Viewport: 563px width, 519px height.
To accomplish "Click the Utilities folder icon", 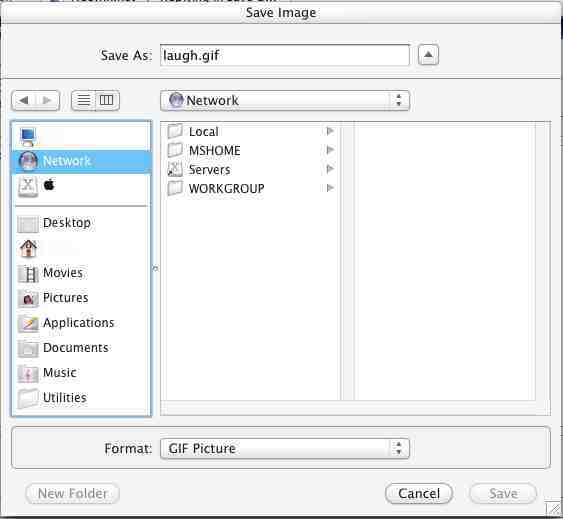I will coord(28,398).
